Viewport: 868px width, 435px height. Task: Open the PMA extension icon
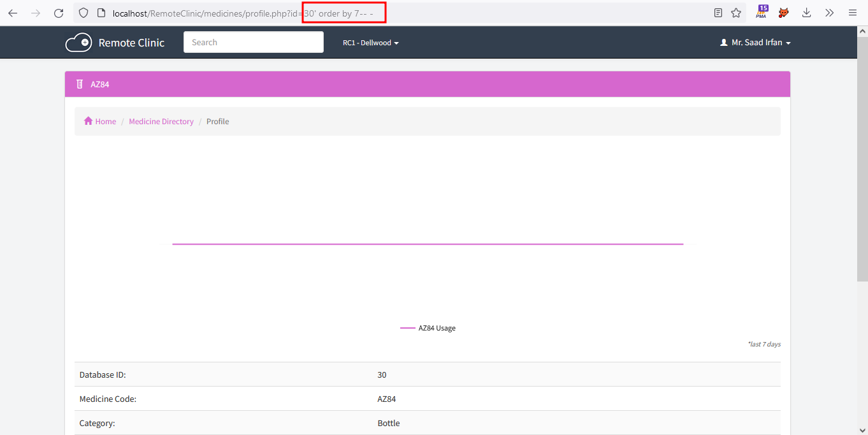click(x=762, y=12)
